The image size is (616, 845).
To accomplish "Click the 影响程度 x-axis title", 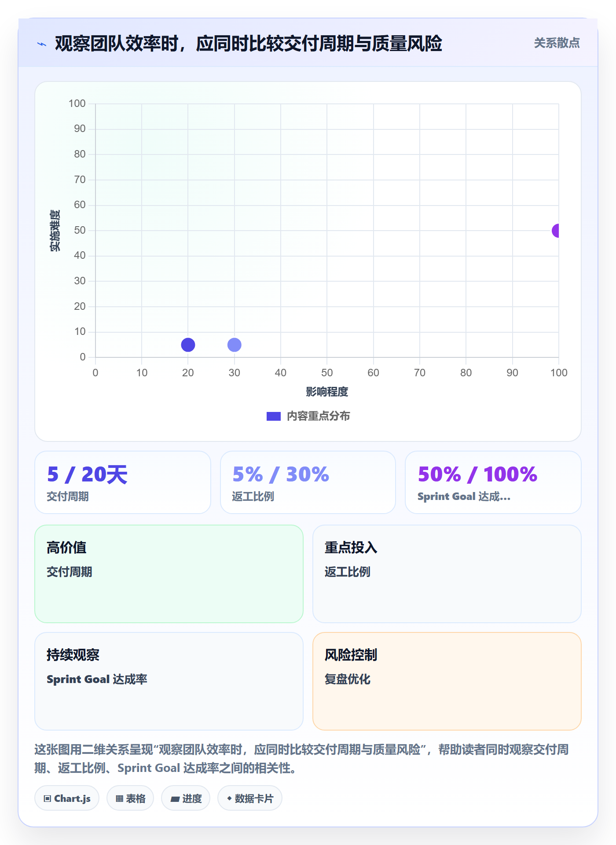I will pyautogui.click(x=327, y=392).
